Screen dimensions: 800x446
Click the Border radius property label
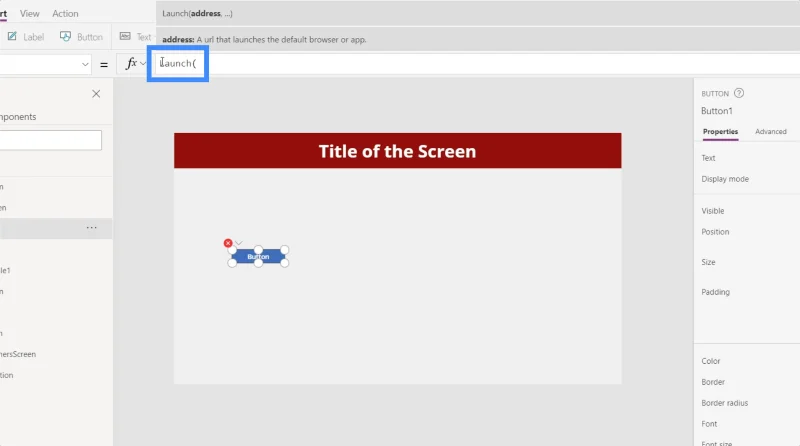724,403
